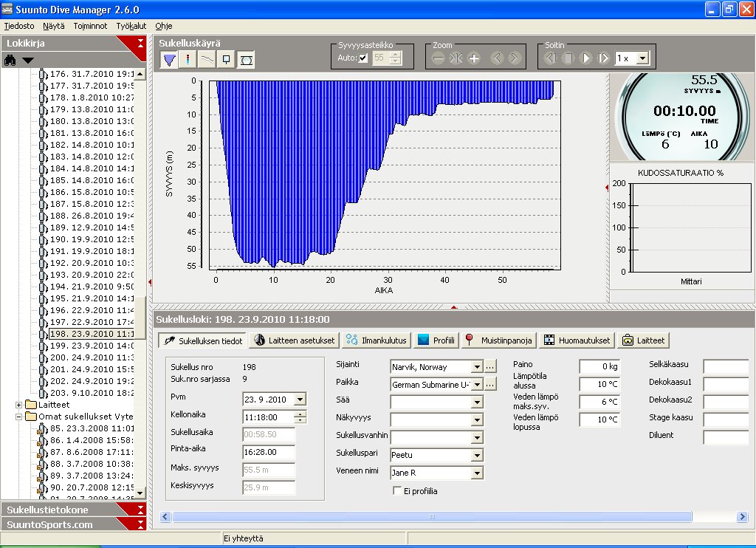756x548 pixels.
Task: Click the Pinta-aika input field
Action: coord(269,452)
